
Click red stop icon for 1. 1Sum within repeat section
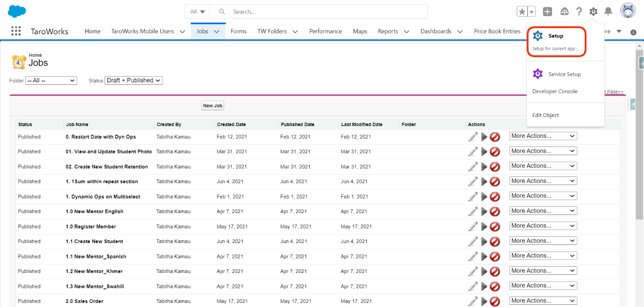(x=495, y=182)
